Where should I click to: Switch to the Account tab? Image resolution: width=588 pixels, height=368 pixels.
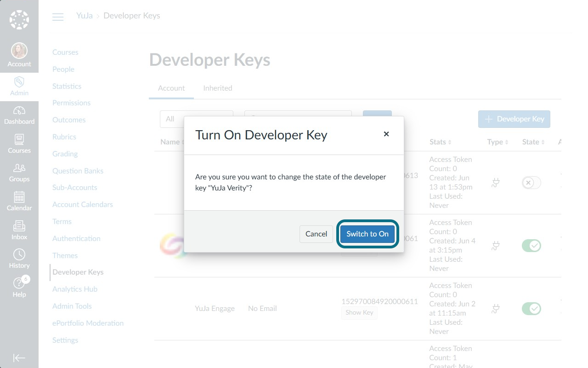click(171, 88)
